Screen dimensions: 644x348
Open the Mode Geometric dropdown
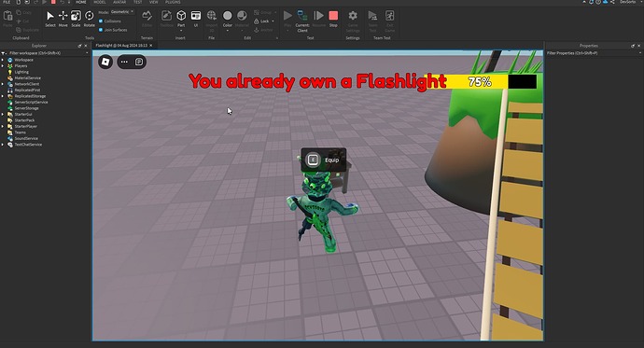(122, 12)
